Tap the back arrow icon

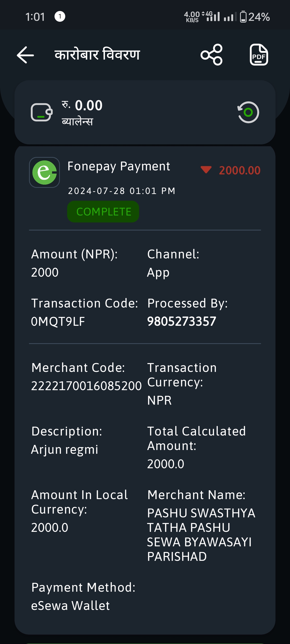[x=26, y=55]
